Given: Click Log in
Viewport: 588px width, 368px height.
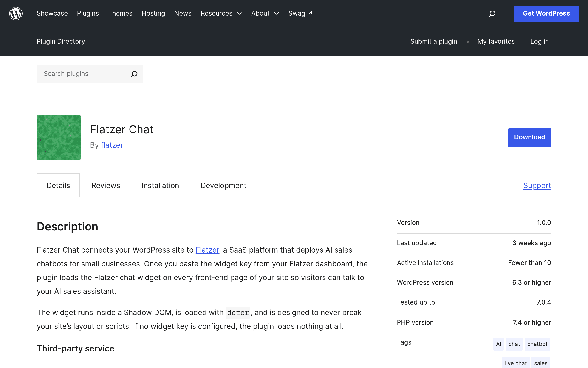Looking at the screenshot, I should (540, 41).
